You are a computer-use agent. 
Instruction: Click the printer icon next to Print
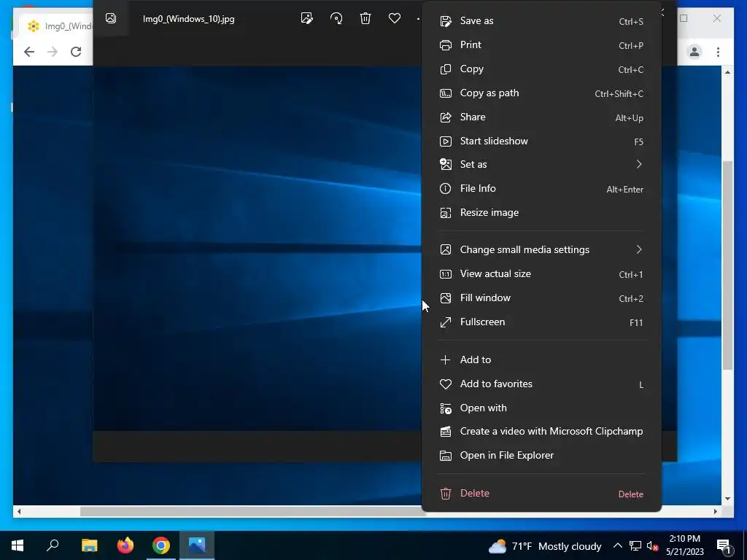pos(446,45)
